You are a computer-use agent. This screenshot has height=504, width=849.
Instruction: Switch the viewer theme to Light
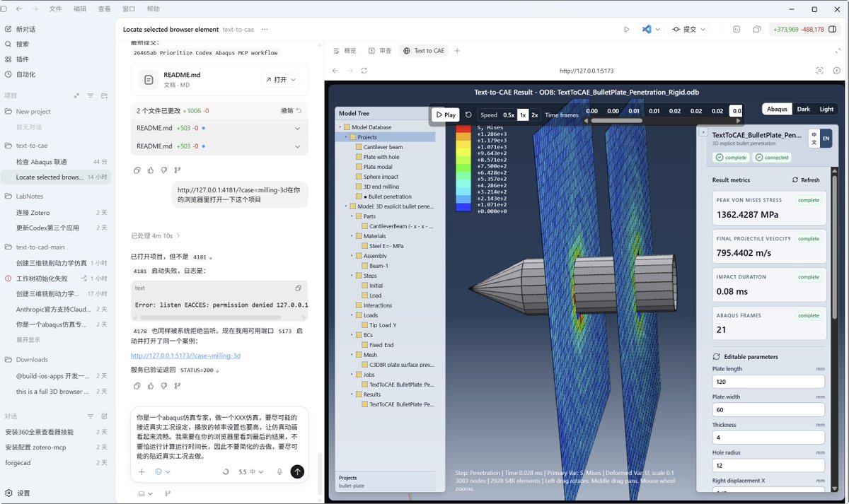point(826,109)
